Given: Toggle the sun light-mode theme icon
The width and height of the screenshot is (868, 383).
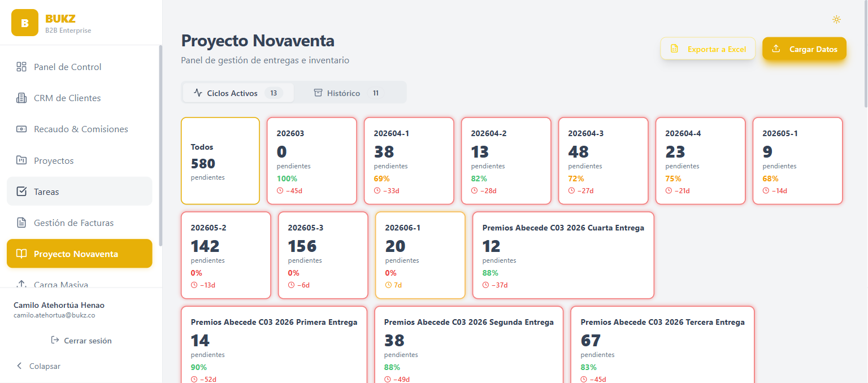Looking at the screenshot, I should click(x=836, y=19).
